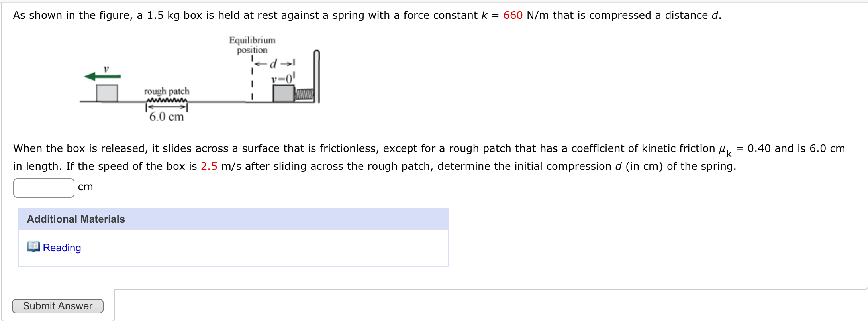
Task: Click the answer input field for compression d
Action: click(44, 188)
